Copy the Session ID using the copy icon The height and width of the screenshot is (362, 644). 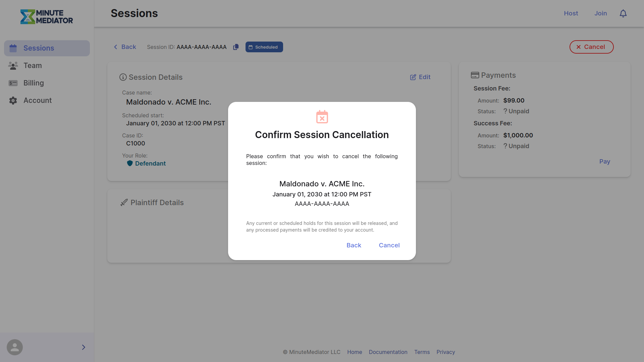click(236, 47)
